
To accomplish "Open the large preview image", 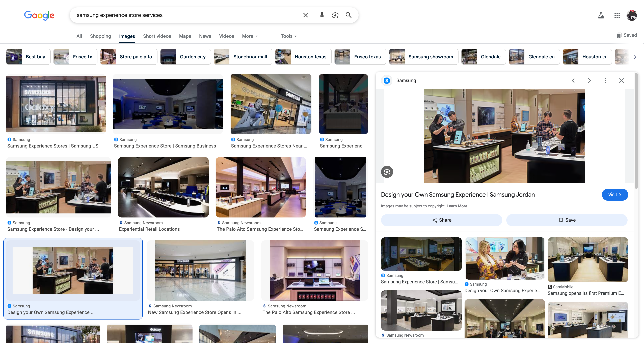I will pyautogui.click(x=504, y=136).
